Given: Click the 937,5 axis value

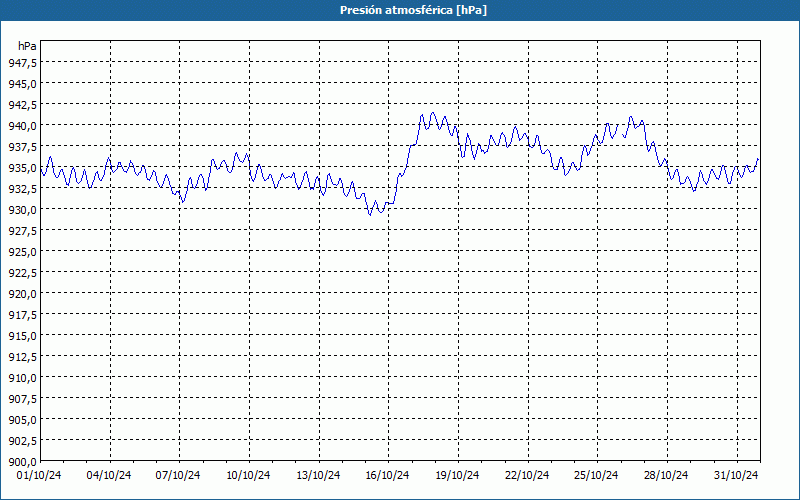Looking at the screenshot, I should [22, 146].
